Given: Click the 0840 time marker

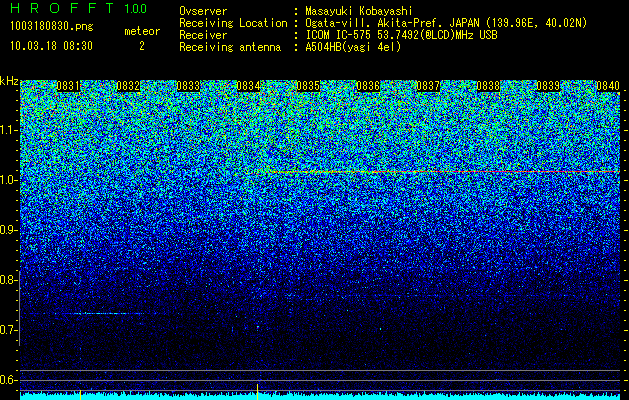Looking at the screenshot, I should (x=608, y=86).
